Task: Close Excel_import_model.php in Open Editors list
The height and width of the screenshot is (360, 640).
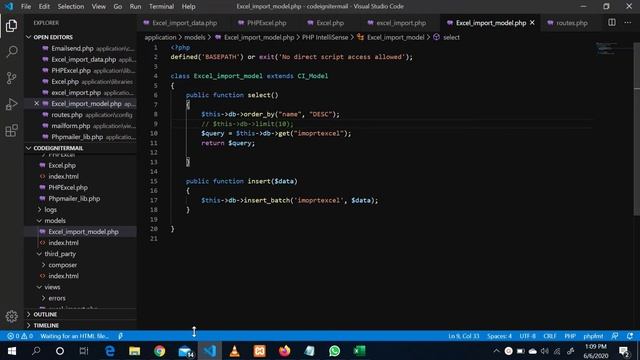Action: pos(36,104)
